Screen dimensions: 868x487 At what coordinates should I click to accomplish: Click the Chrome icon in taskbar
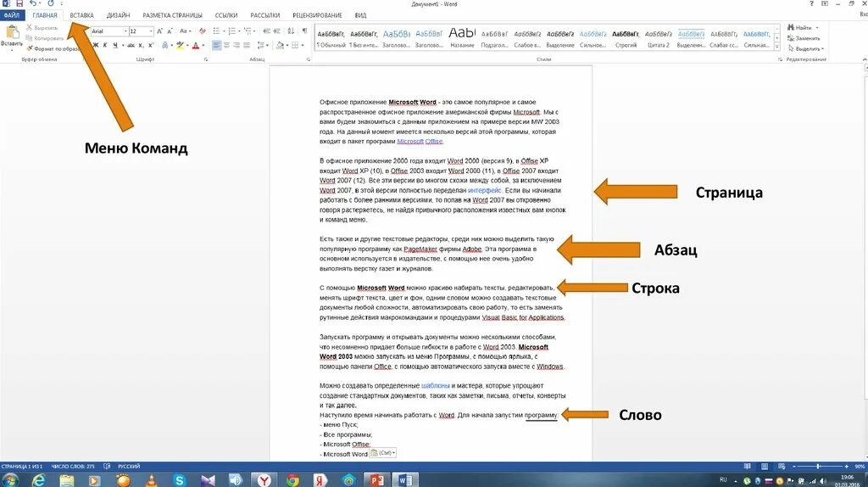click(292, 480)
